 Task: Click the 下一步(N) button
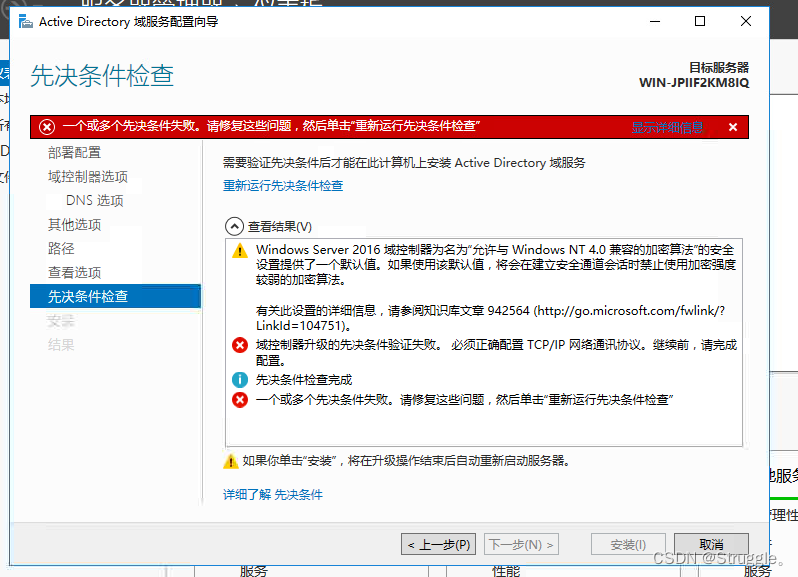coord(521,544)
